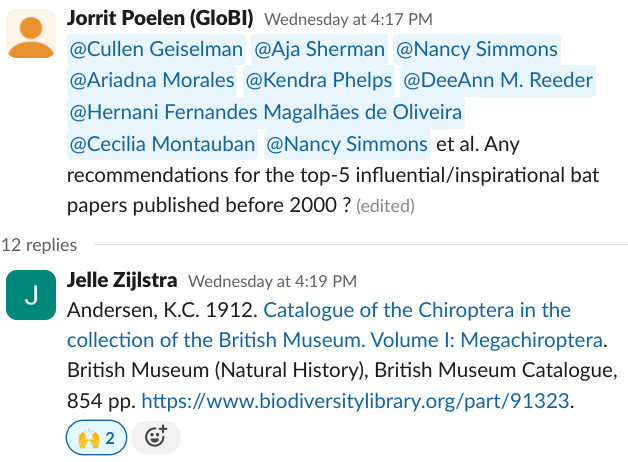
Task: Click the @Ariadna Morales mention
Action: [x=152, y=81]
